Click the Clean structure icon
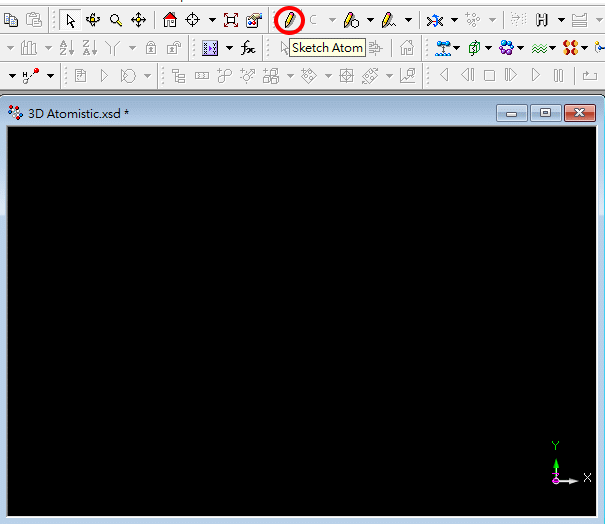Image resolution: width=605 pixels, height=524 pixels. pyautogui.click(x=435, y=20)
